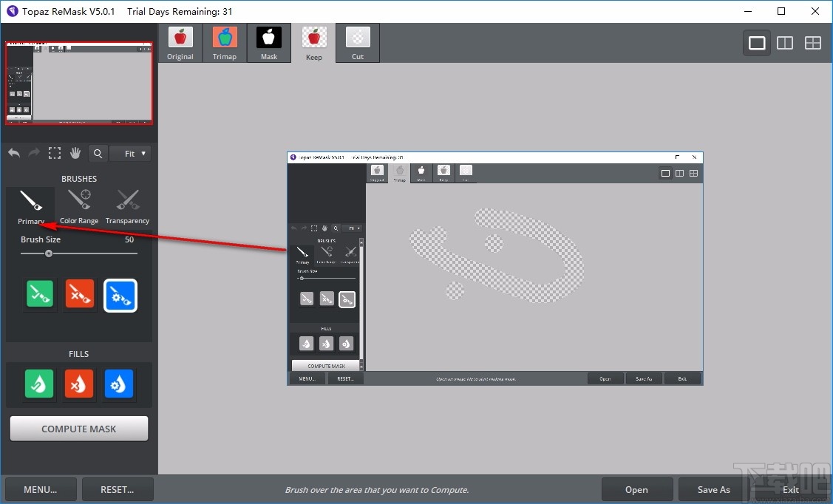
Task: Select the Primary brush
Action: [31, 207]
